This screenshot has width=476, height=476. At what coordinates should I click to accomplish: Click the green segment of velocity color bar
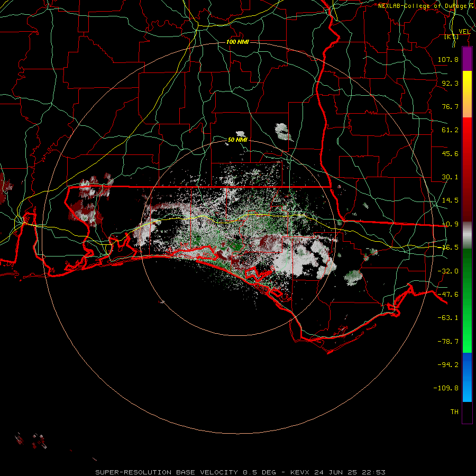click(467, 300)
